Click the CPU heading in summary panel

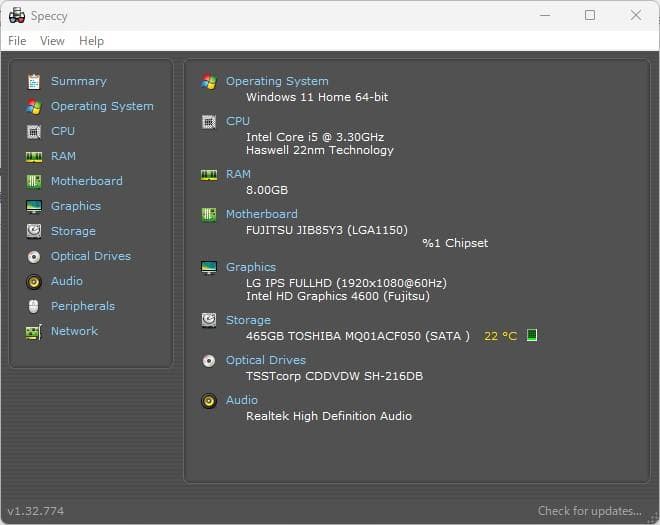coord(238,121)
